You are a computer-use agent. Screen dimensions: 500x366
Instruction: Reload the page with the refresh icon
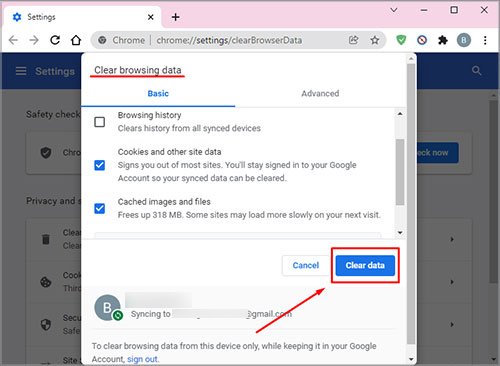pyautogui.click(x=55, y=40)
